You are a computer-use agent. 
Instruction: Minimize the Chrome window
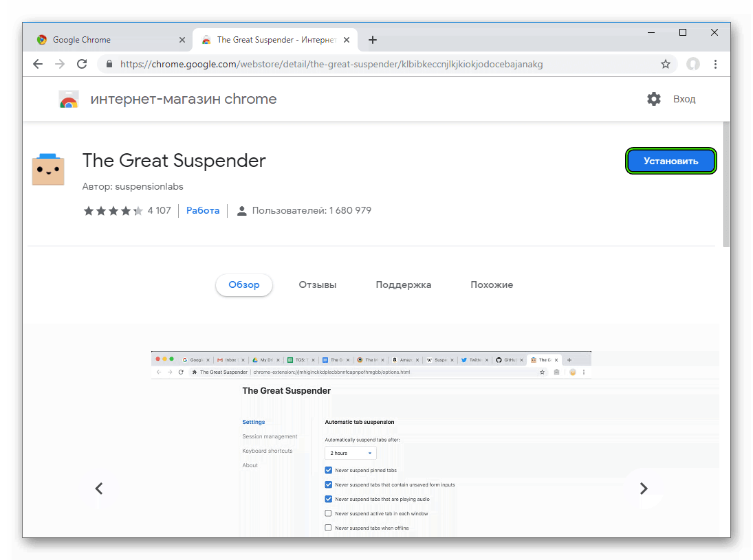651,32
